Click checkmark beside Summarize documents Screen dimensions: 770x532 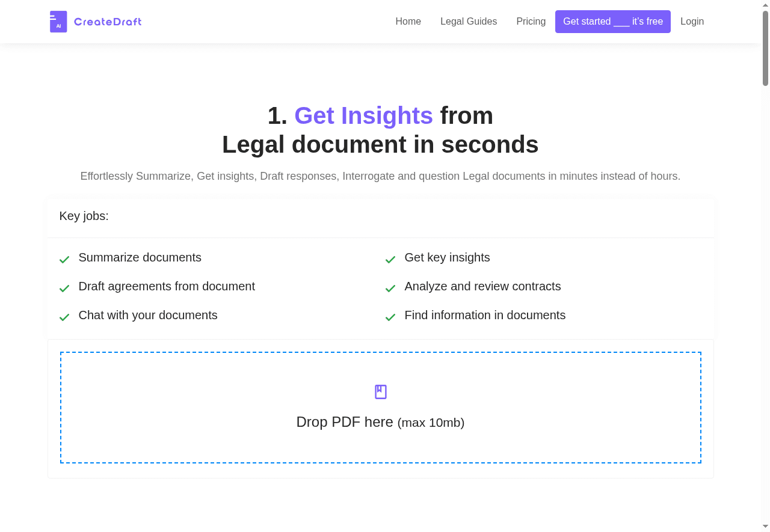pyautogui.click(x=64, y=260)
